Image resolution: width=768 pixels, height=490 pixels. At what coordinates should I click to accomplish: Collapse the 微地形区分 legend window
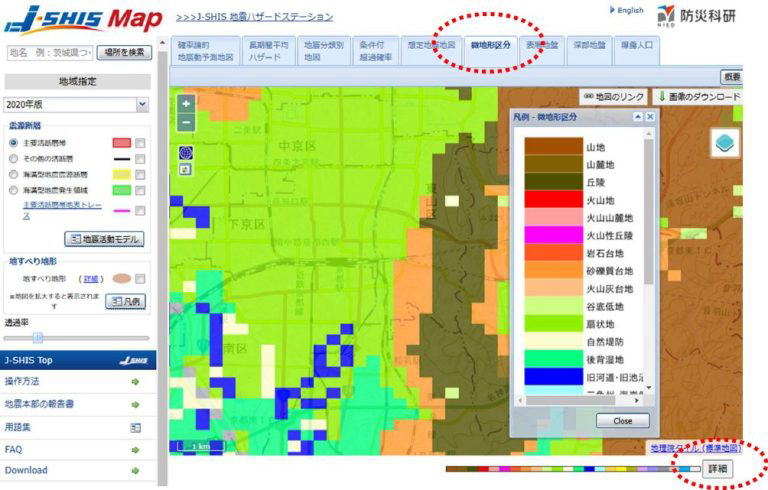[x=637, y=117]
